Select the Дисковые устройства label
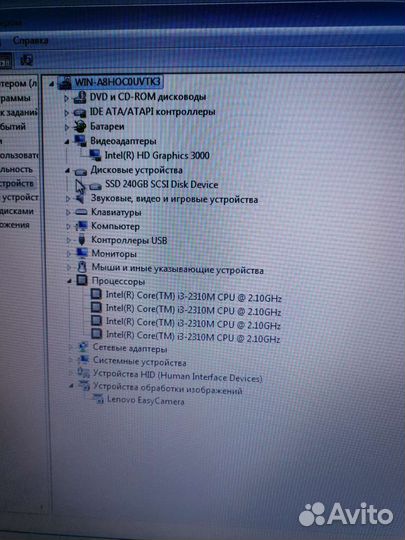This screenshot has height=540, width=405. [x=136, y=170]
